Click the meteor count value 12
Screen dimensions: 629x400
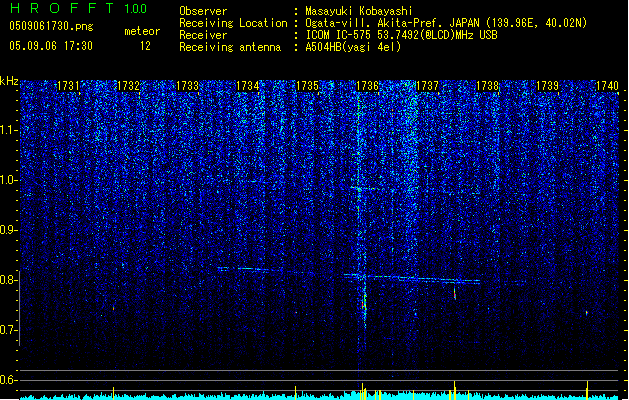click(x=145, y=46)
